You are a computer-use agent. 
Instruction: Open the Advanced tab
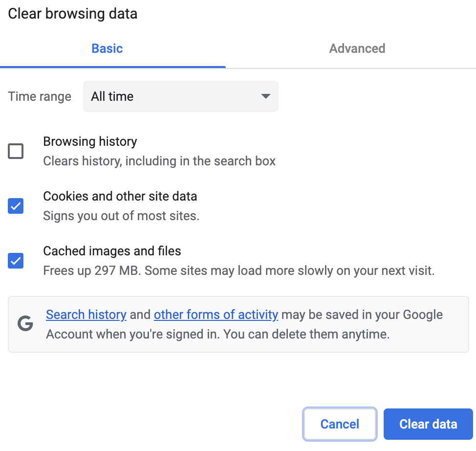[357, 48]
